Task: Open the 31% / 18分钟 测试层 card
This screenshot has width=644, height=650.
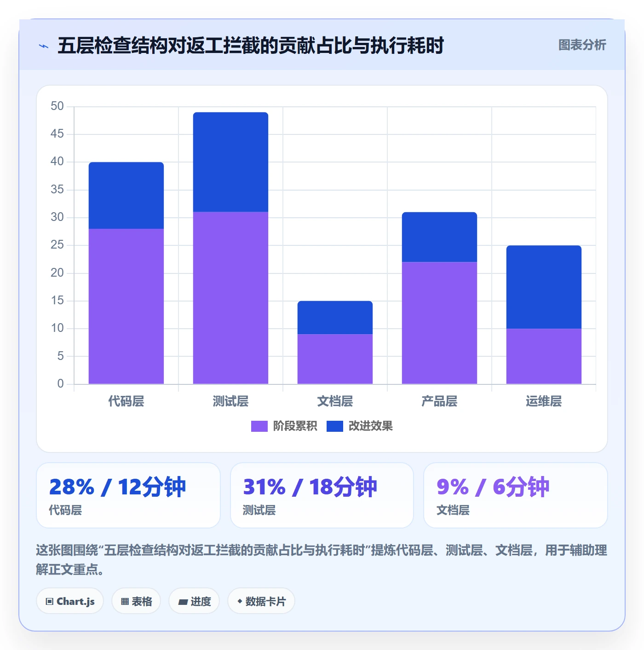Action: pyautogui.click(x=322, y=495)
